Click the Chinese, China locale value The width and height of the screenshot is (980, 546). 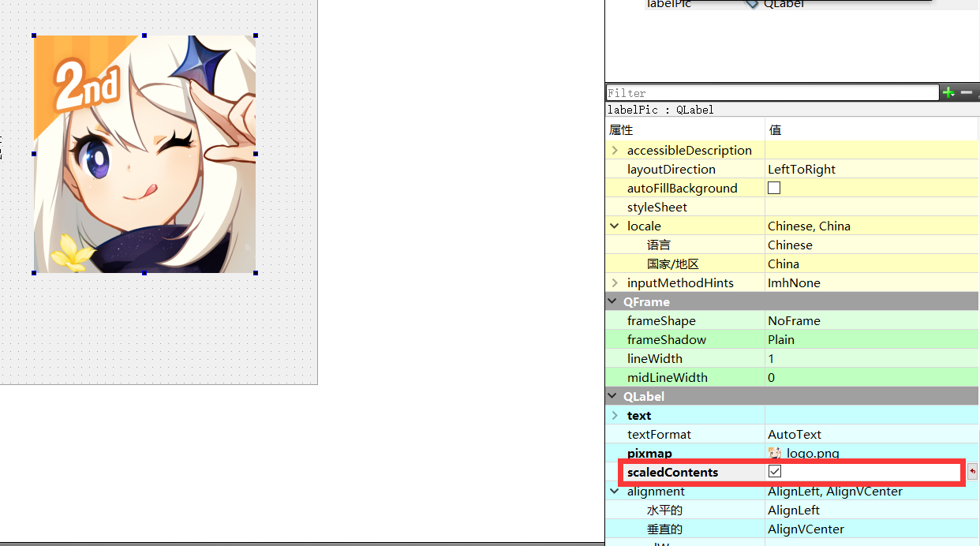(x=809, y=226)
